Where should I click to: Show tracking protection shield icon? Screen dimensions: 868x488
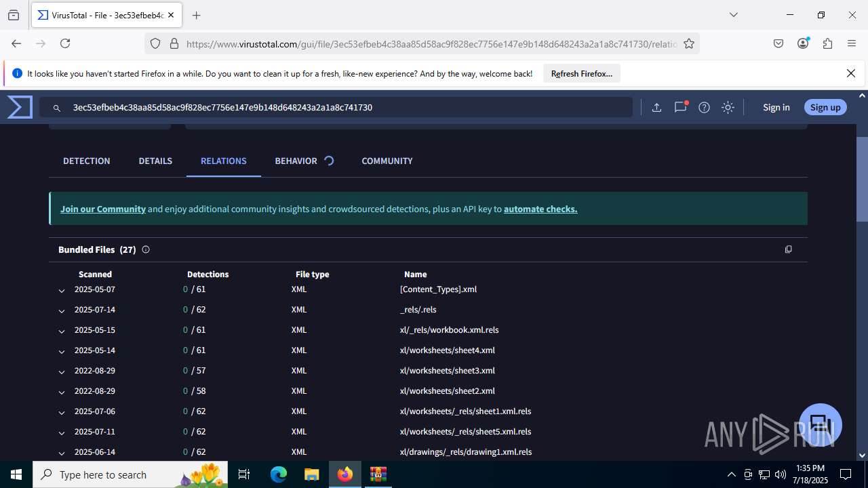(155, 43)
